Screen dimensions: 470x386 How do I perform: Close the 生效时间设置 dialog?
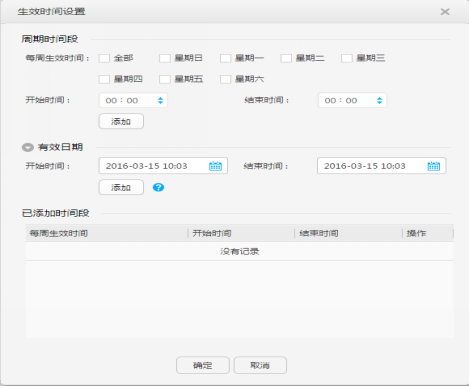point(445,12)
